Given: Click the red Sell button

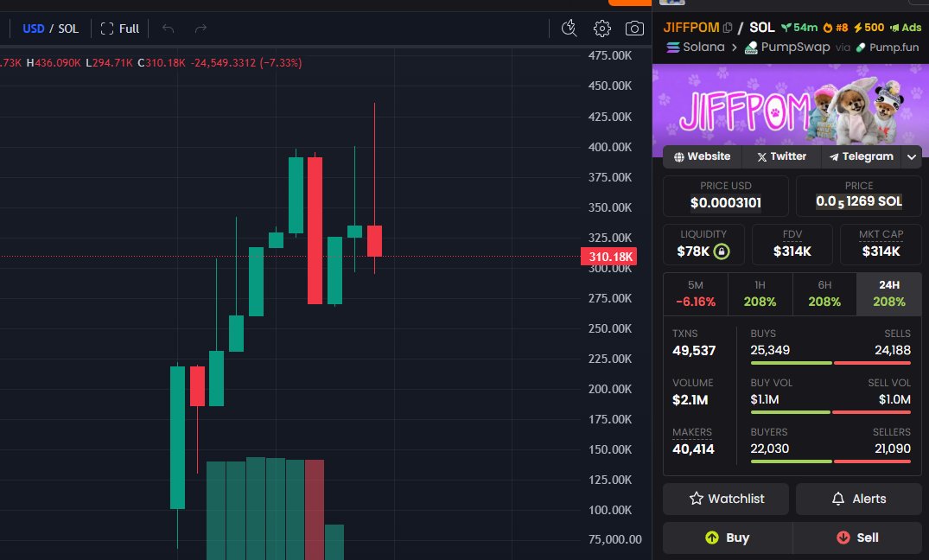Looking at the screenshot, I should coord(857,538).
